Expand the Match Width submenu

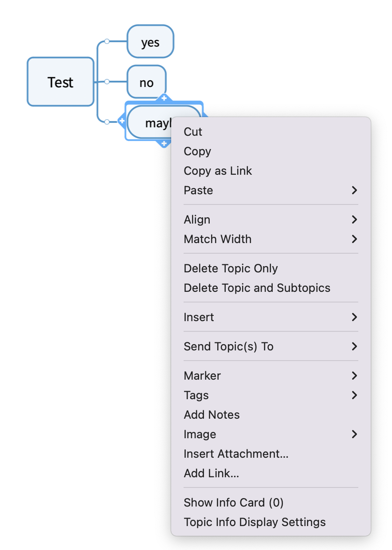pyautogui.click(x=270, y=239)
